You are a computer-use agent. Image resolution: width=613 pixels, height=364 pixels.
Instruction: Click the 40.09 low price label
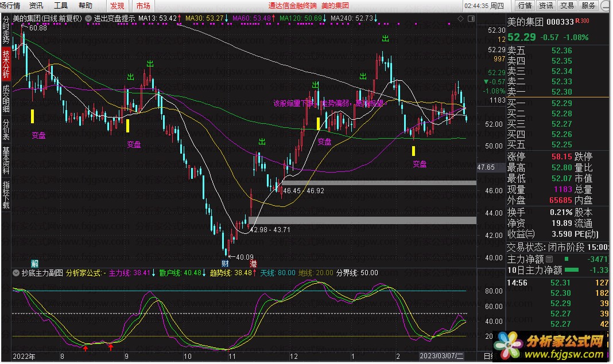click(x=245, y=257)
